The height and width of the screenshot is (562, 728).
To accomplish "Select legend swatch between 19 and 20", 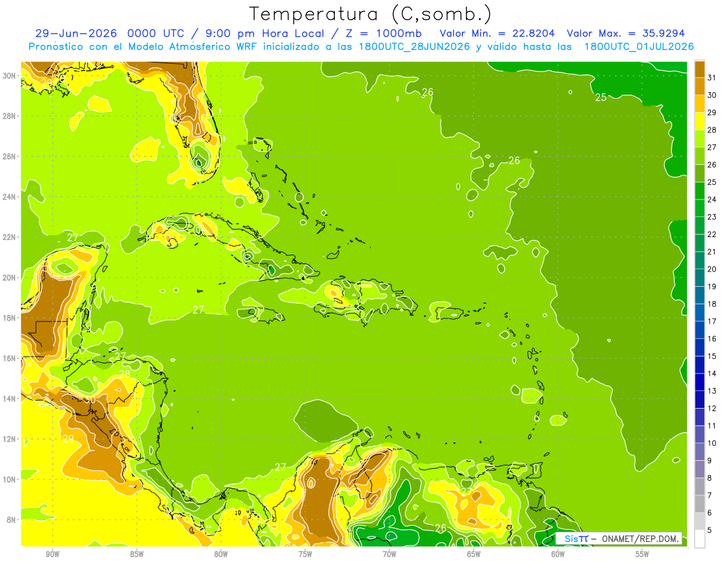I will [x=699, y=278].
